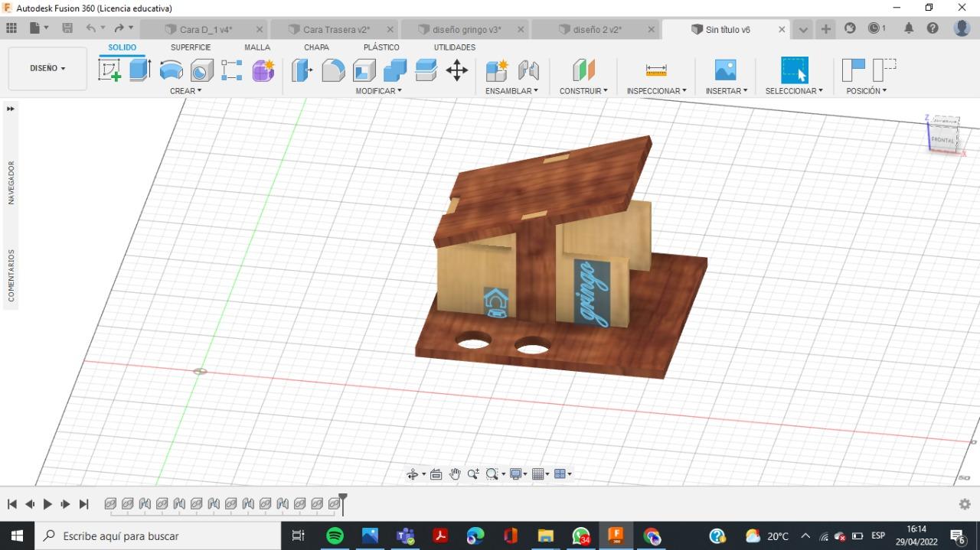Undo the last action
Image resolution: width=980 pixels, height=550 pixels.
(x=91, y=28)
